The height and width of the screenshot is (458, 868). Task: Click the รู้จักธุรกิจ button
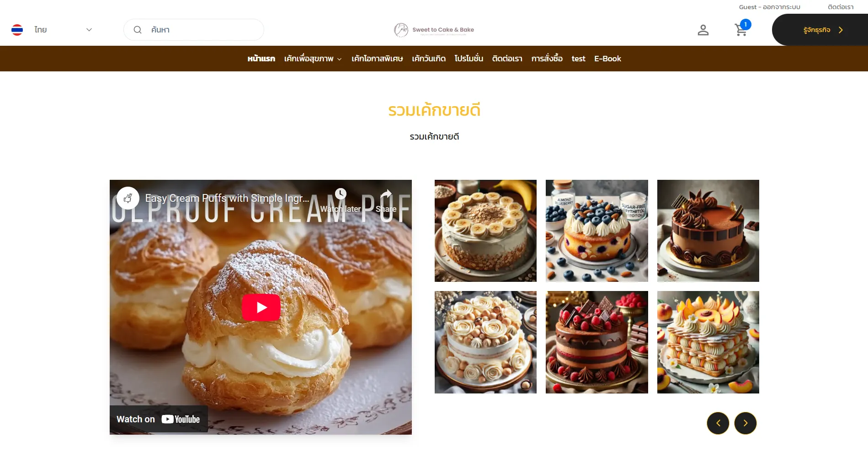click(x=820, y=30)
